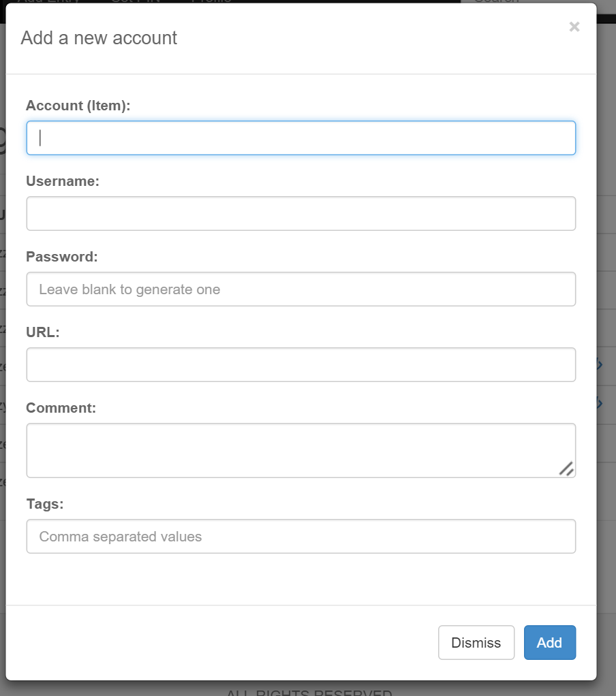Open the Set PIN menu item
Viewport: 616px width, 696px height.
(137, 2)
